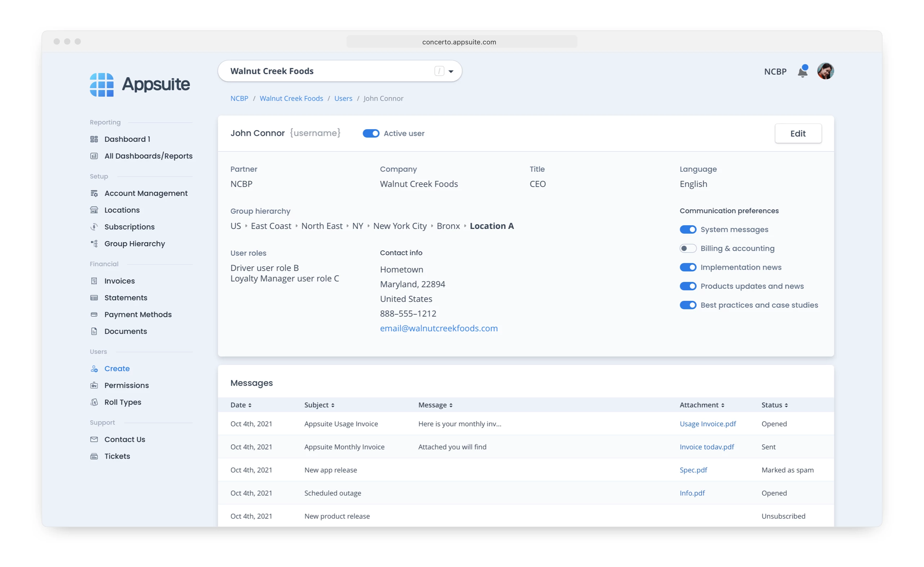Click the Tickets sidebar icon

click(94, 456)
